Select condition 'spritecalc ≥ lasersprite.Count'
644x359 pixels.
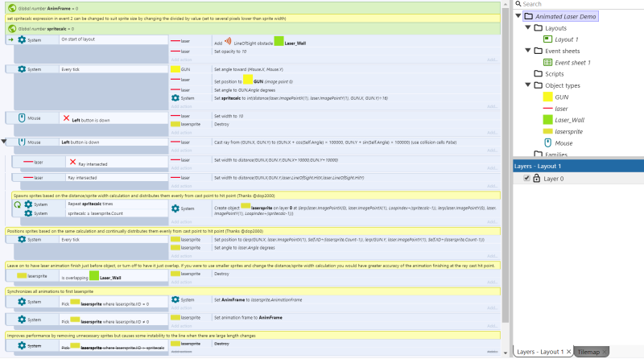click(117, 213)
